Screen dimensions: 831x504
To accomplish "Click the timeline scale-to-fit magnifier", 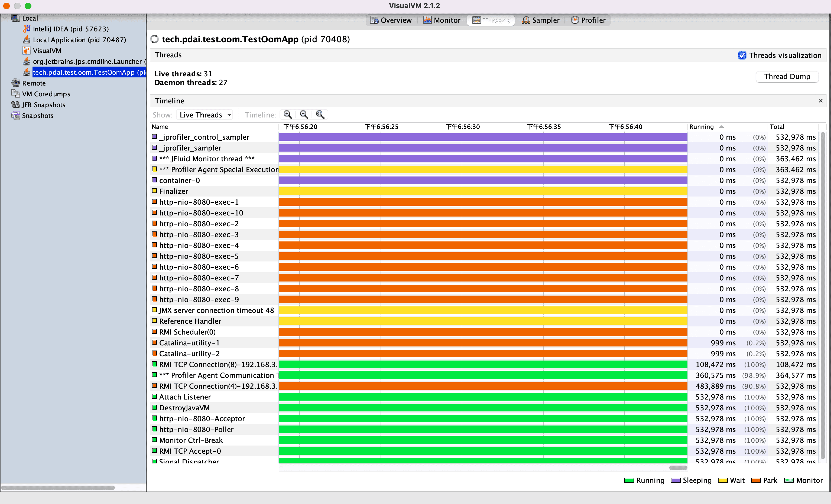I will click(320, 114).
